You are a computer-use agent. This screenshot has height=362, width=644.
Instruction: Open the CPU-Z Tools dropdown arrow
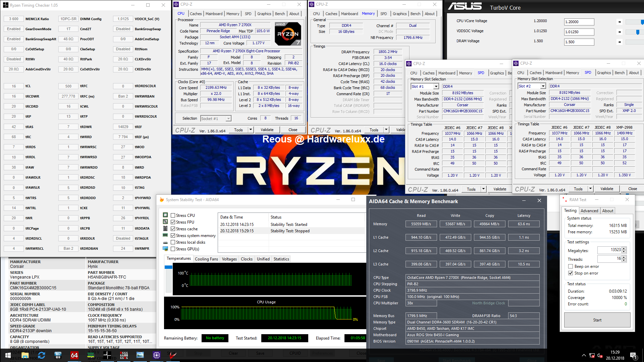click(251, 130)
